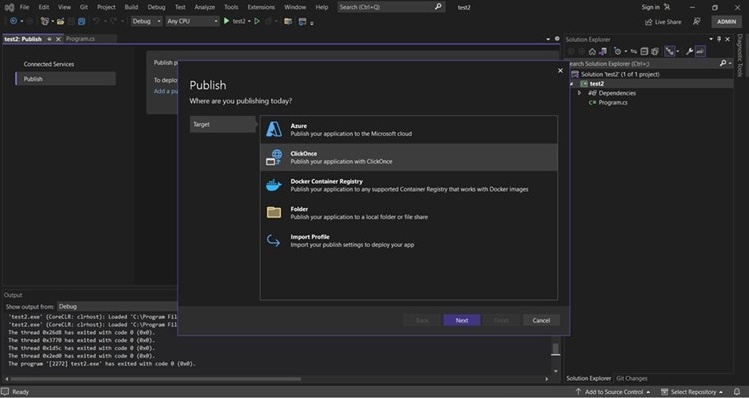
Task: Click the New Project toolbar icon
Action: coord(45,22)
